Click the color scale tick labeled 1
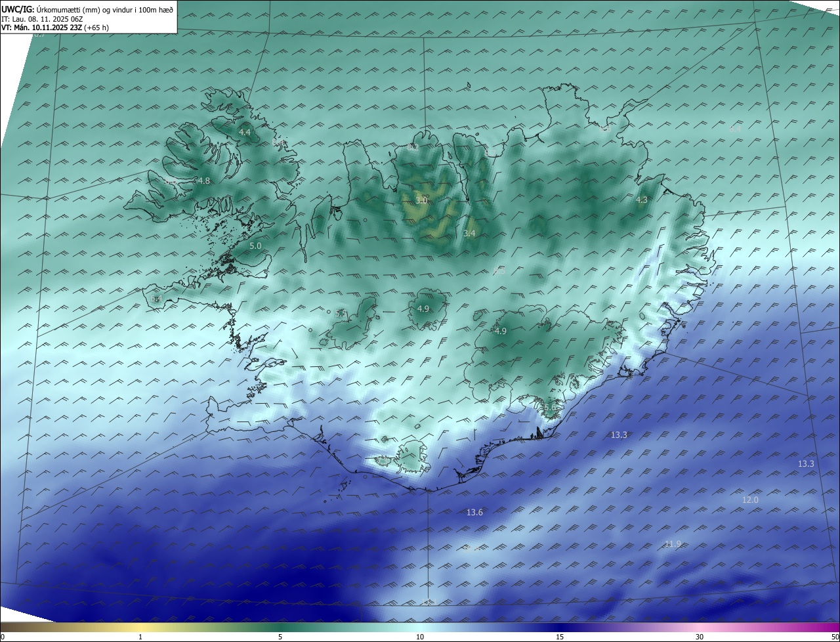Screen dimensions: 840x642 click(141, 637)
